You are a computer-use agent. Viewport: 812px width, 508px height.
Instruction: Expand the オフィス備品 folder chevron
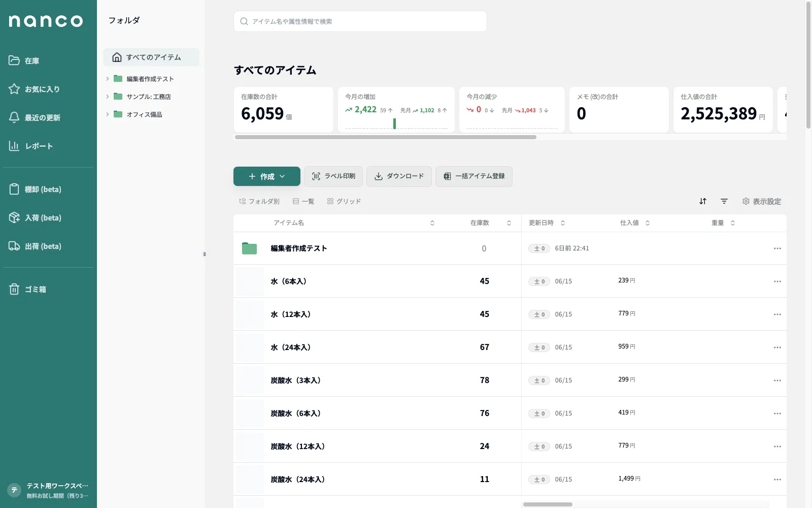tap(108, 114)
